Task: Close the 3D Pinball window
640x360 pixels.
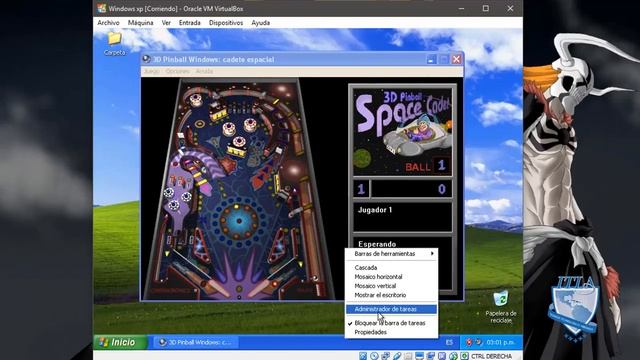Action: point(456,60)
